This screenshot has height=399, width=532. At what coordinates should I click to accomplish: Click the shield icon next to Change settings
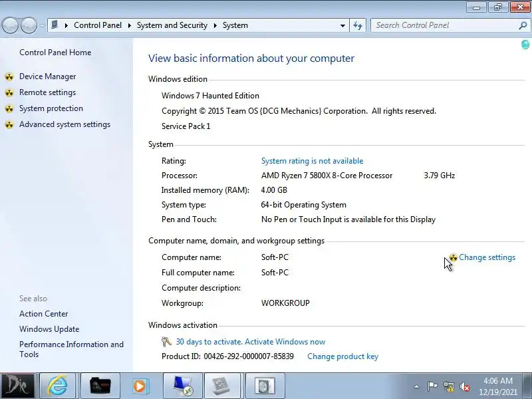click(454, 257)
